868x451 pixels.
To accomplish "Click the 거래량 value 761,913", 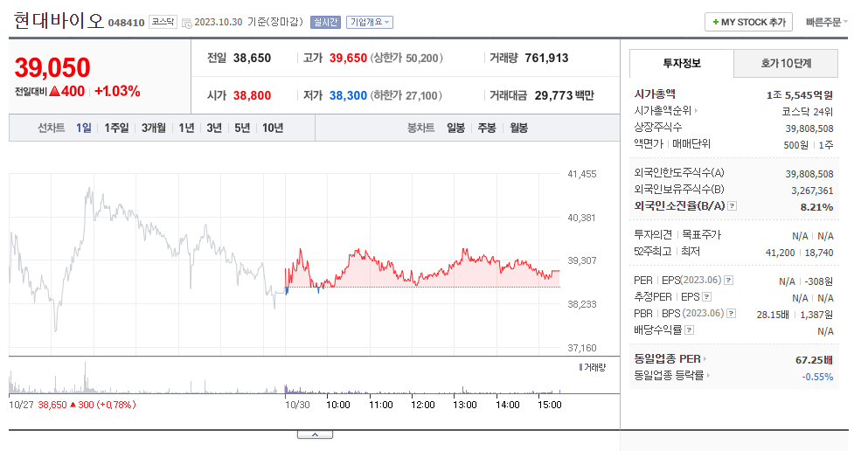I will [546, 58].
